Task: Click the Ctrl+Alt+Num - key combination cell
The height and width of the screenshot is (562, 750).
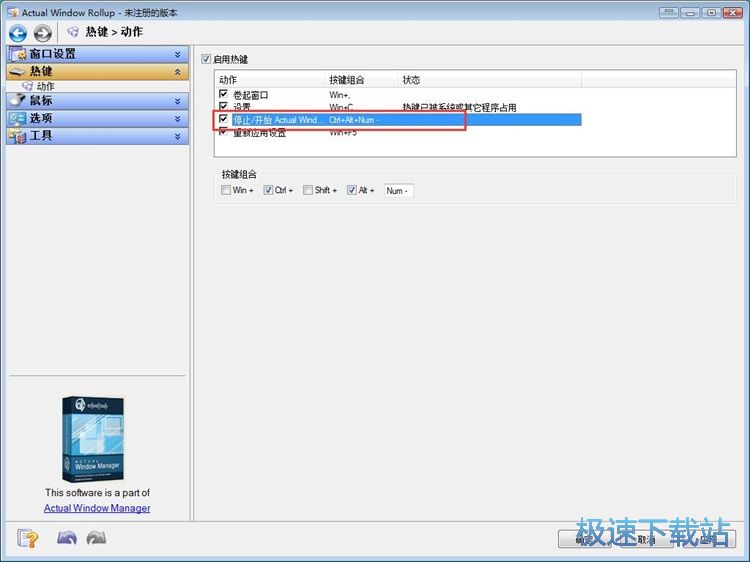Action: point(354,120)
